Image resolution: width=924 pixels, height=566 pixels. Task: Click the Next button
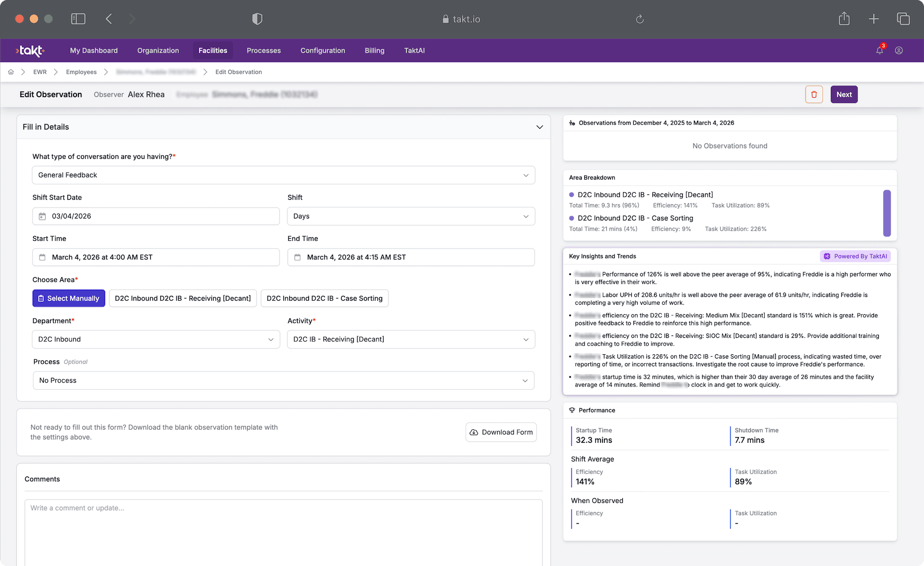(844, 94)
